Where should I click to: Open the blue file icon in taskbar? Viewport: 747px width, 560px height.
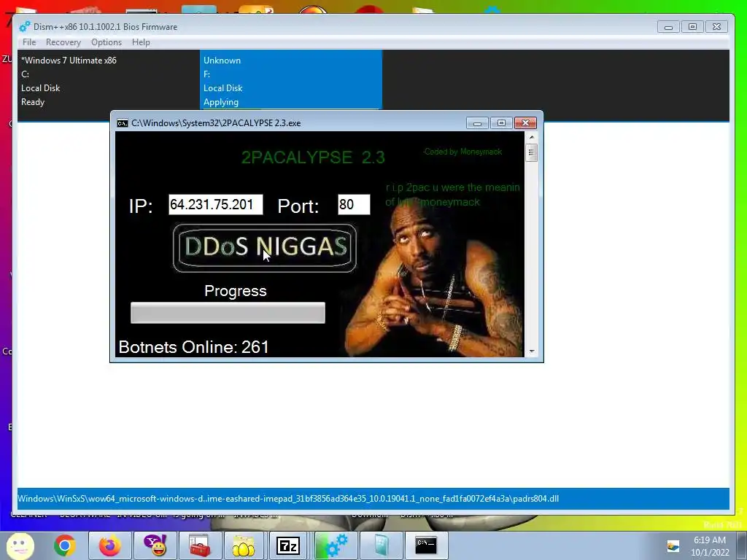click(x=381, y=545)
